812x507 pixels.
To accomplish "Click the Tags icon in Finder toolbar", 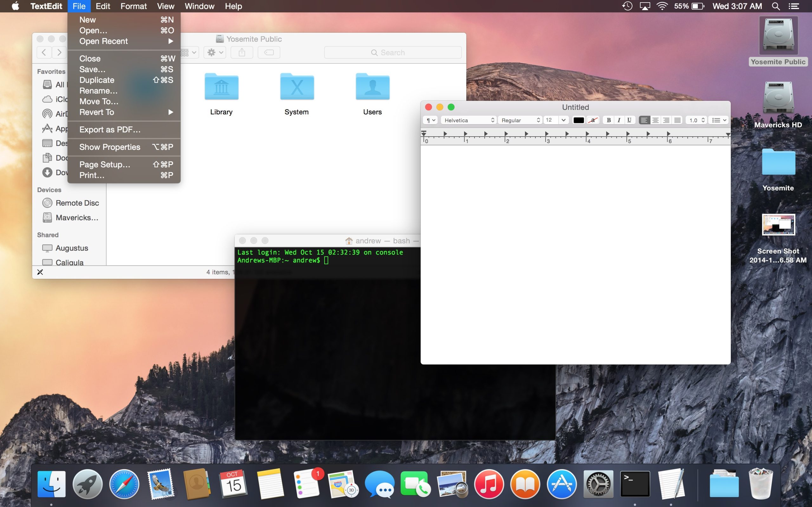I will pyautogui.click(x=269, y=52).
